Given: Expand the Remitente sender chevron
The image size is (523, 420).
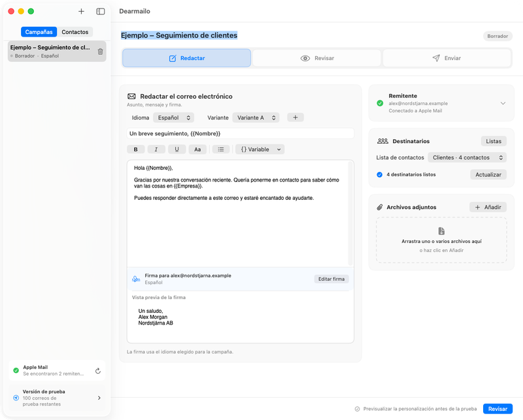Looking at the screenshot, I should tap(503, 103).
